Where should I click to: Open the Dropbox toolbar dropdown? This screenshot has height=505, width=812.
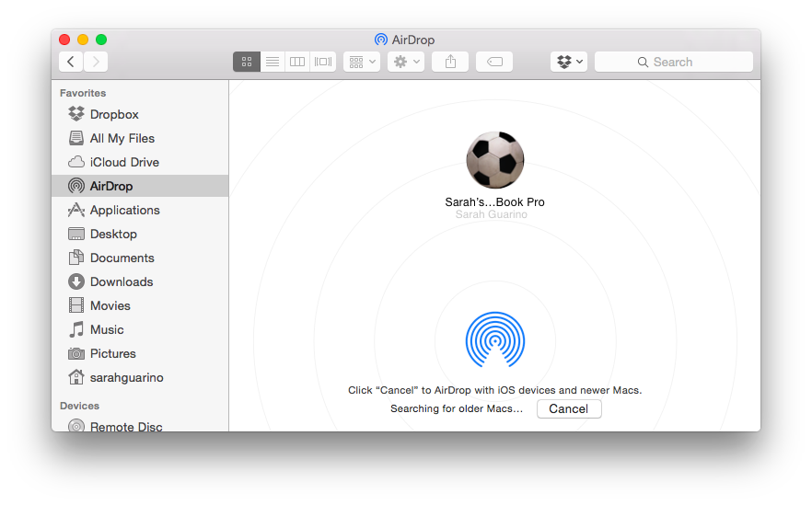[568, 62]
